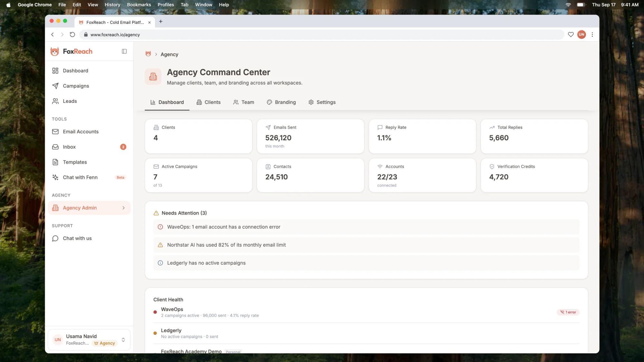Click the Total Replies trend icon
This screenshot has width=644, height=362.
click(492, 127)
